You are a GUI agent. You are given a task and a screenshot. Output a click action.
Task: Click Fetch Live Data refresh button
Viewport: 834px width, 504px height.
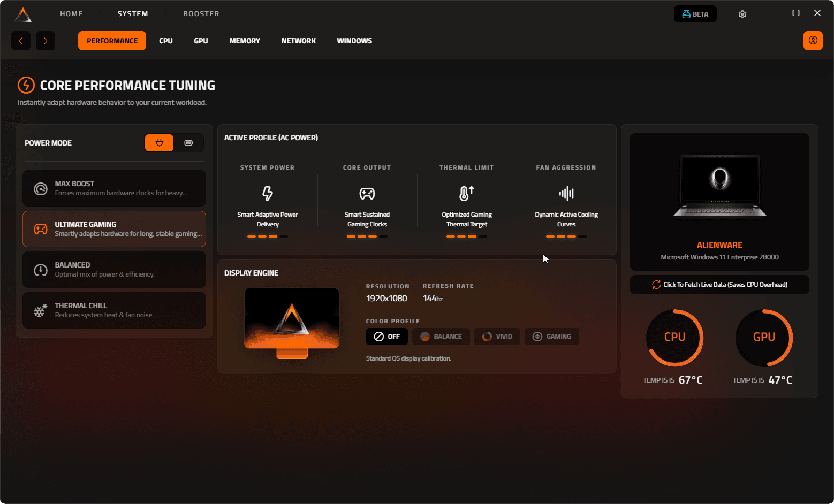point(719,285)
